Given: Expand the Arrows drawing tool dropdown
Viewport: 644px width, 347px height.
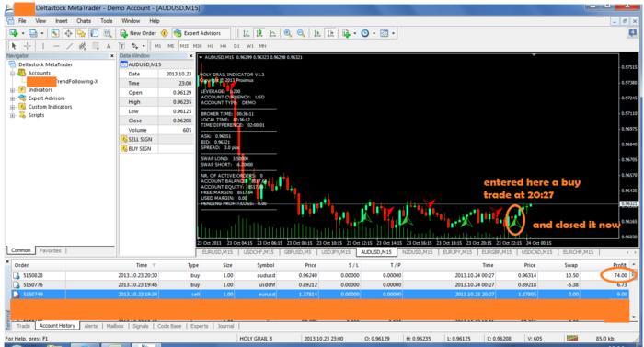Looking at the screenshot, I should (x=144, y=46).
